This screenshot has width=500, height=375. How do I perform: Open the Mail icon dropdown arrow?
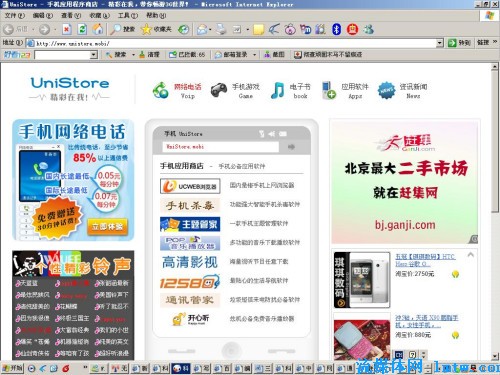click(210, 30)
